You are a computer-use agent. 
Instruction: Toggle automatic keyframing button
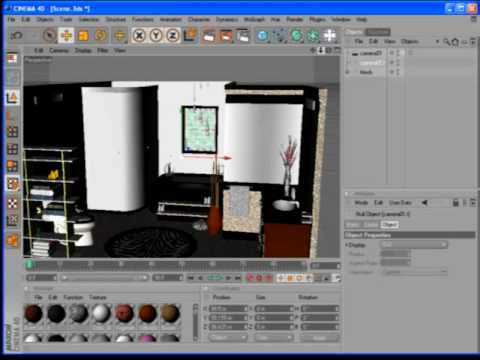pos(259,278)
